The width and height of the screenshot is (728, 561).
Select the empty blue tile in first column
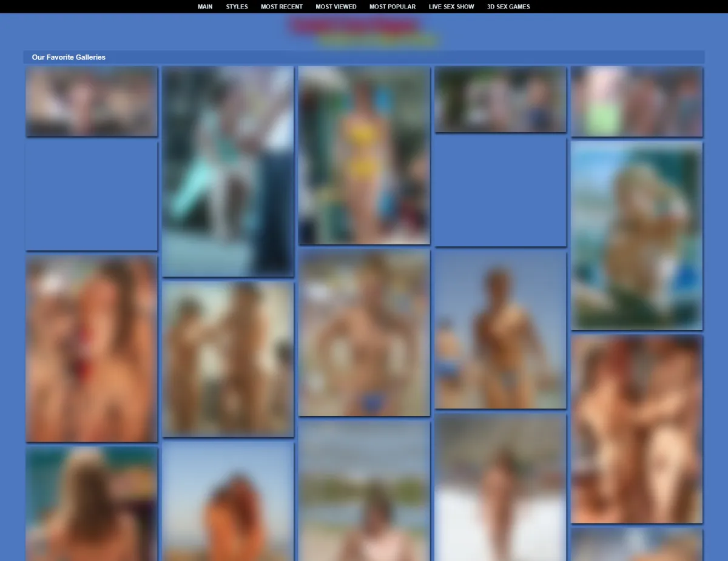coord(92,195)
